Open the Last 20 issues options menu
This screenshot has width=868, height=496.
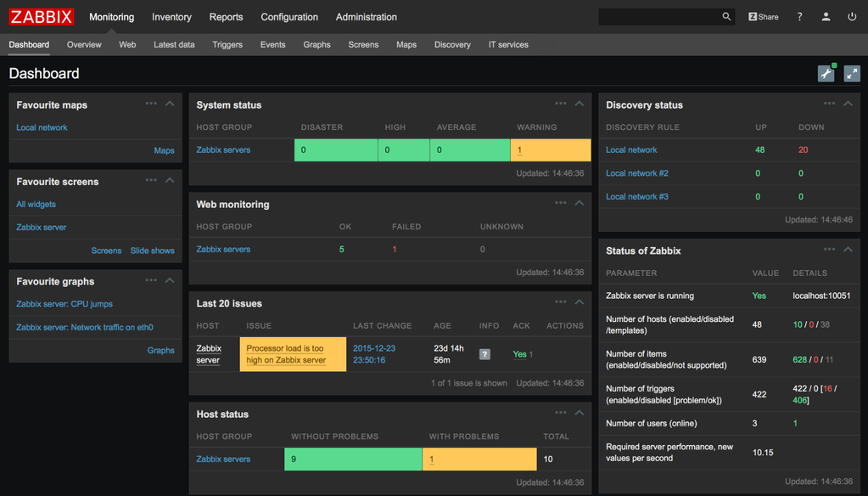point(561,302)
